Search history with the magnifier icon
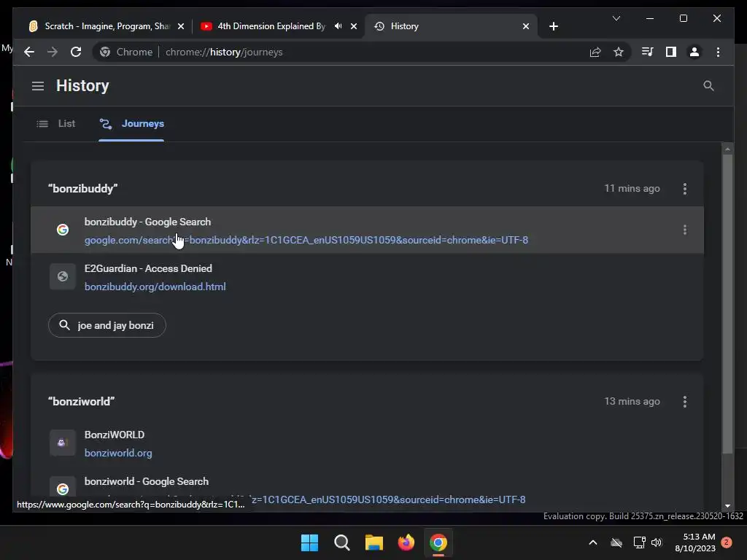Screen dimensions: 747x560 coord(708,86)
